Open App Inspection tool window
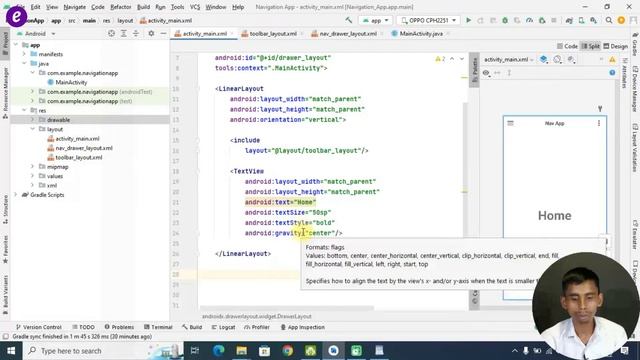Image resolution: width=640 pixels, height=360 pixels. click(x=302, y=327)
